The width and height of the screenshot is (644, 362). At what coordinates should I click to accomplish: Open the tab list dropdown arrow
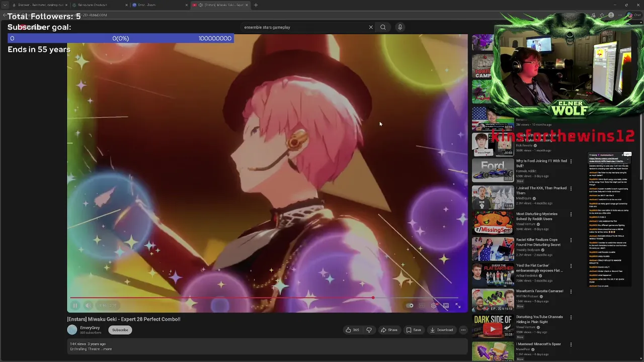click(x=5, y=5)
